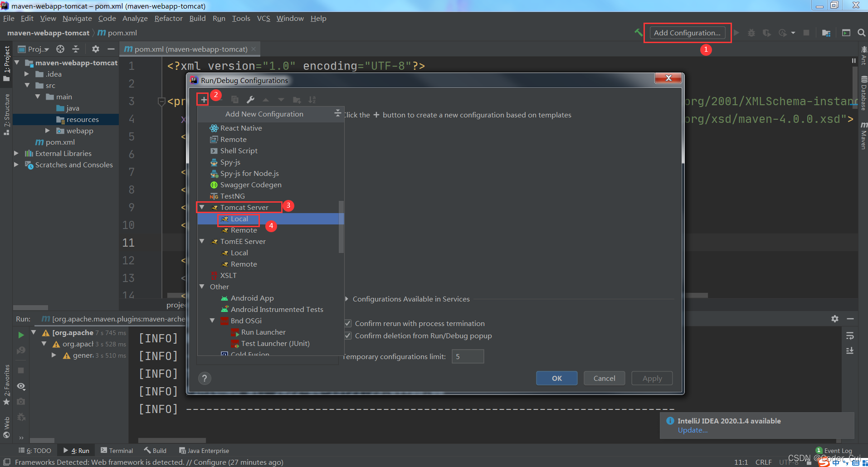Click the Add New Configuration plus icon
Image resolution: width=868 pixels, height=467 pixels.
[x=204, y=99]
